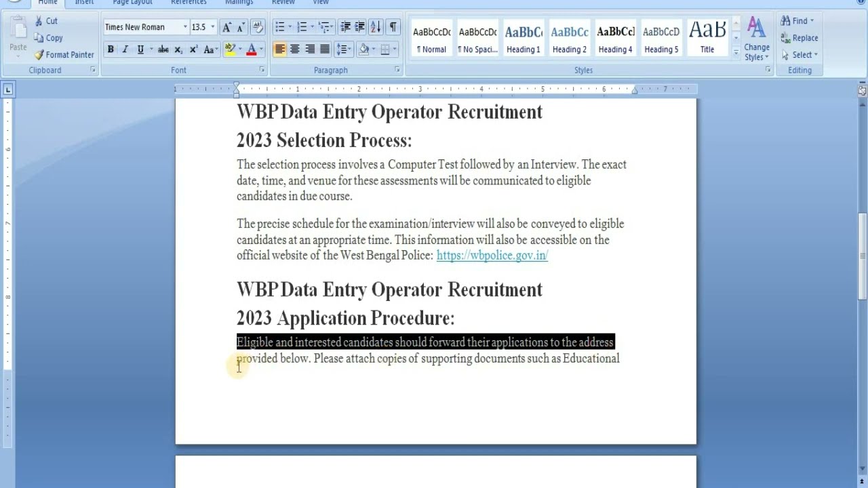Image resolution: width=868 pixels, height=488 pixels.
Task: Increase paragraph indent
Action: [x=360, y=27]
